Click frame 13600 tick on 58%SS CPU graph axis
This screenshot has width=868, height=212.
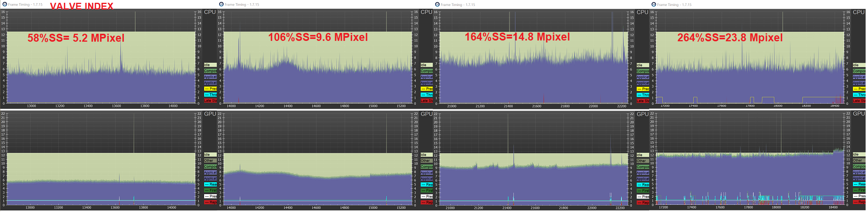coord(116,106)
